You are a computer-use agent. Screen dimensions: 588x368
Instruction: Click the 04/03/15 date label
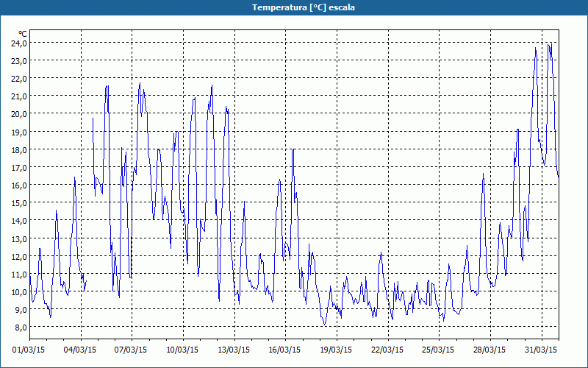point(80,350)
